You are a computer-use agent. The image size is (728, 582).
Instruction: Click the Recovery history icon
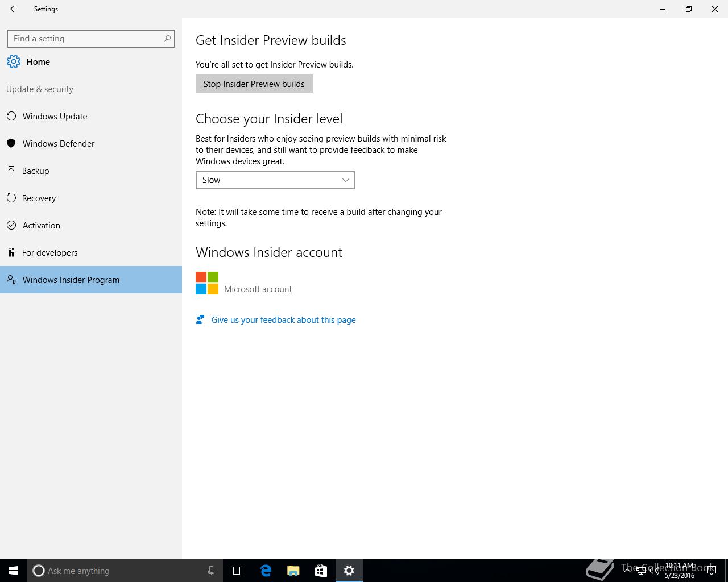(11, 198)
